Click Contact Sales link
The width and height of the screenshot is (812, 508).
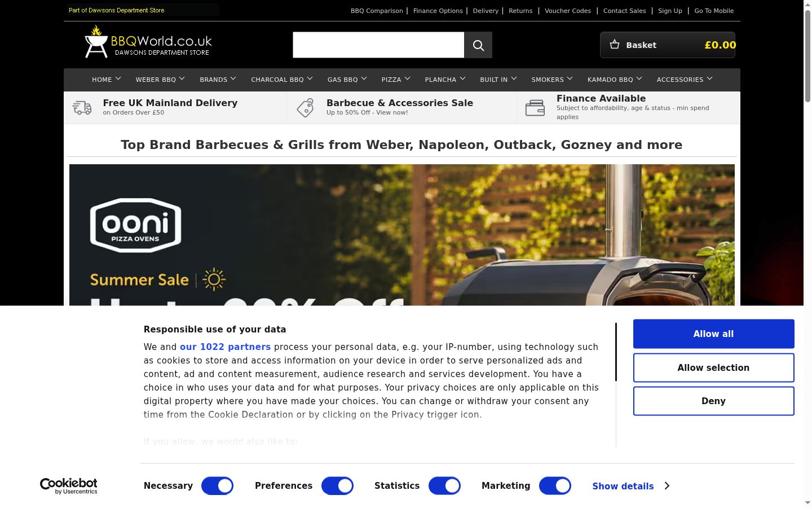(x=624, y=11)
